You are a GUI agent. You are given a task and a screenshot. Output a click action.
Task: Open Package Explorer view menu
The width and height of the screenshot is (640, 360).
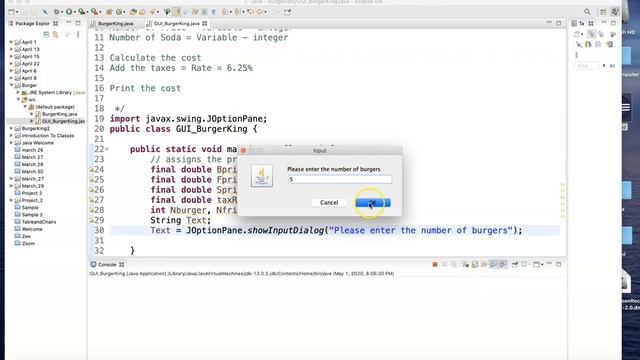[x=78, y=34]
